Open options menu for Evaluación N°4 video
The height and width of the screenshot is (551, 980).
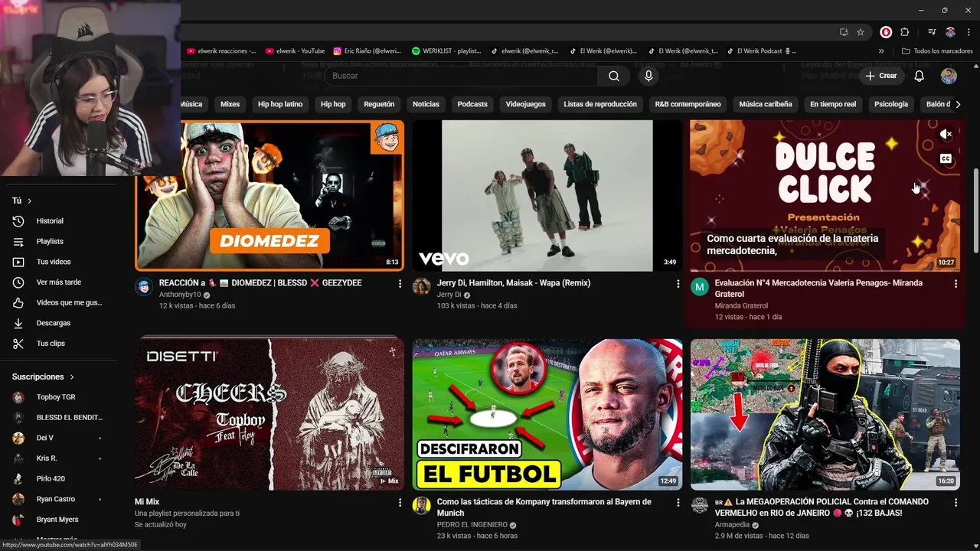point(955,284)
